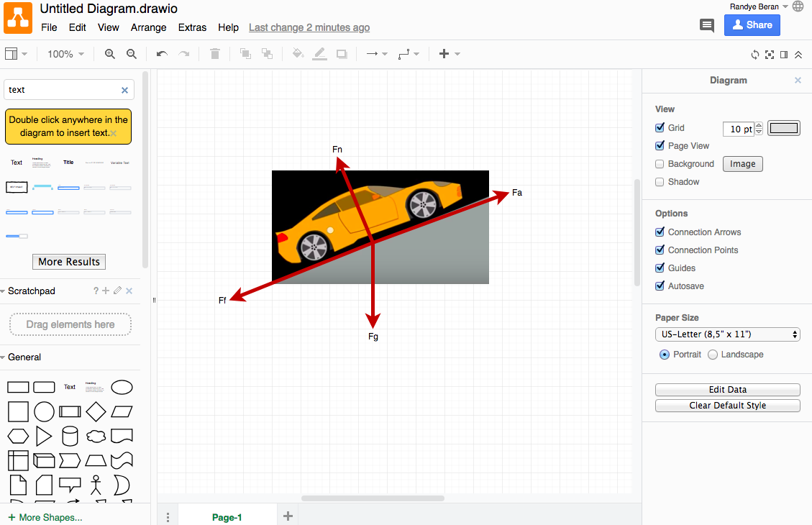This screenshot has height=525, width=812.
Task: Open the comments speech bubble icon
Action: pyautogui.click(x=707, y=26)
